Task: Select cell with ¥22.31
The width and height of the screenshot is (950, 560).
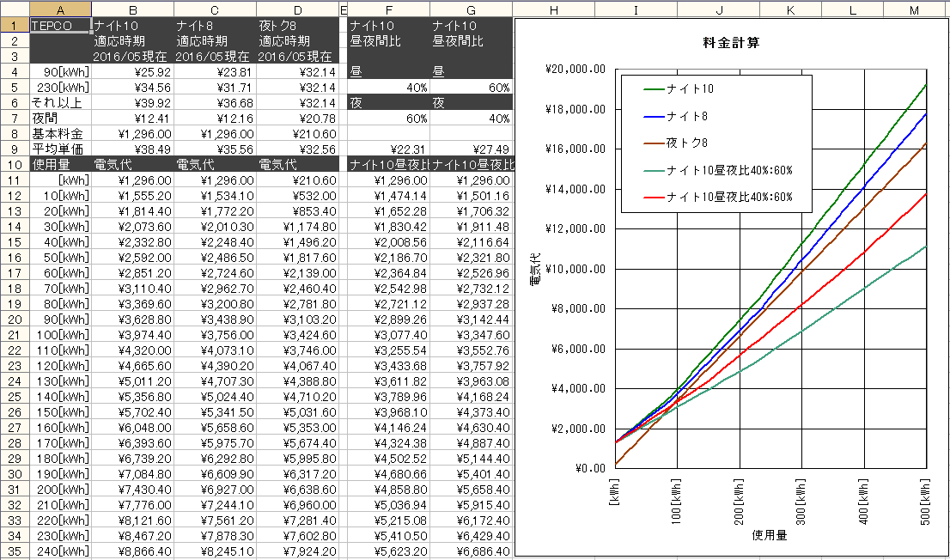Action: coord(388,149)
